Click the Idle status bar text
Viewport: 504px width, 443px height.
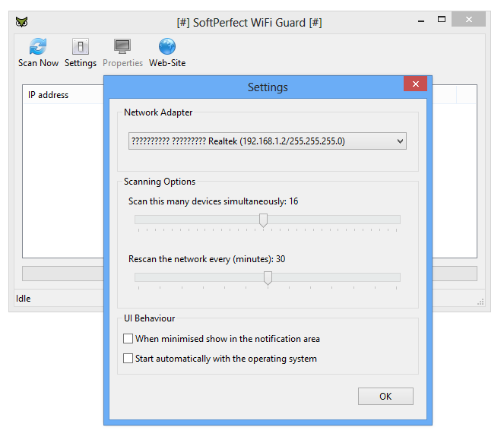tap(23, 299)
